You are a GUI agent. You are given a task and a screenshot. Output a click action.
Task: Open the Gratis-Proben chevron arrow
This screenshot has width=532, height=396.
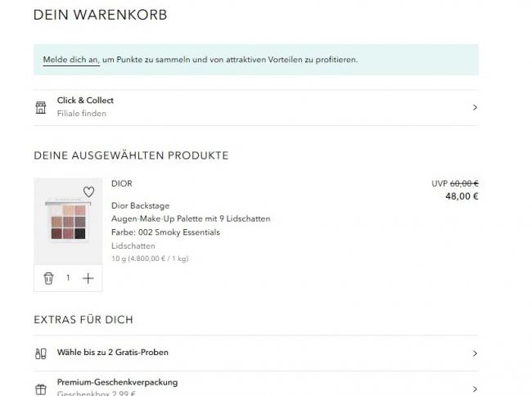pyautogui.click(x=475, y=353)
